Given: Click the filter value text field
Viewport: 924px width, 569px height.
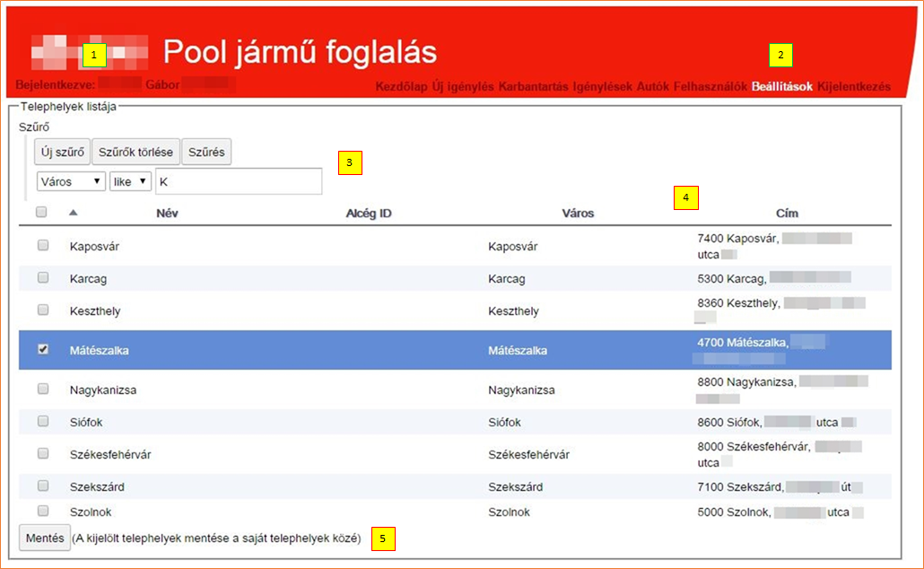Looking at the screenshot, I should point(238,181).
